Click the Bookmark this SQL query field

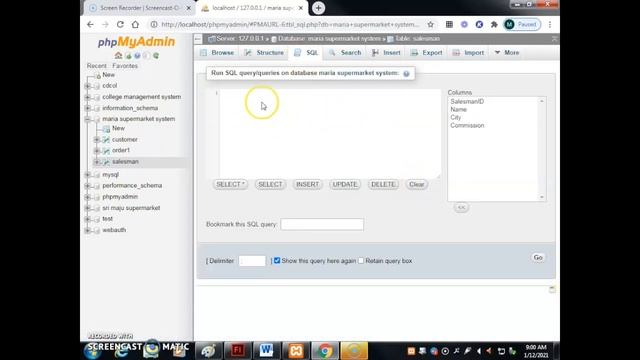click(x=322, y=224)
